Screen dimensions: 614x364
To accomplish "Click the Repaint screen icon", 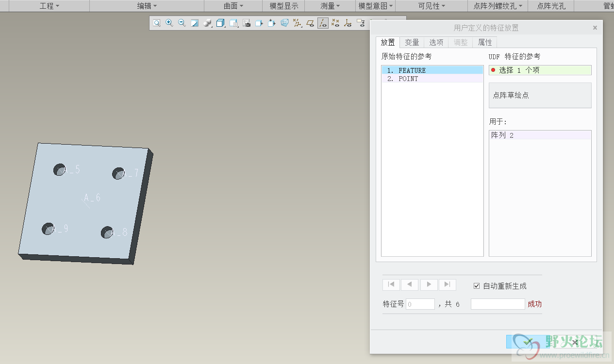I will click(195, 23).
